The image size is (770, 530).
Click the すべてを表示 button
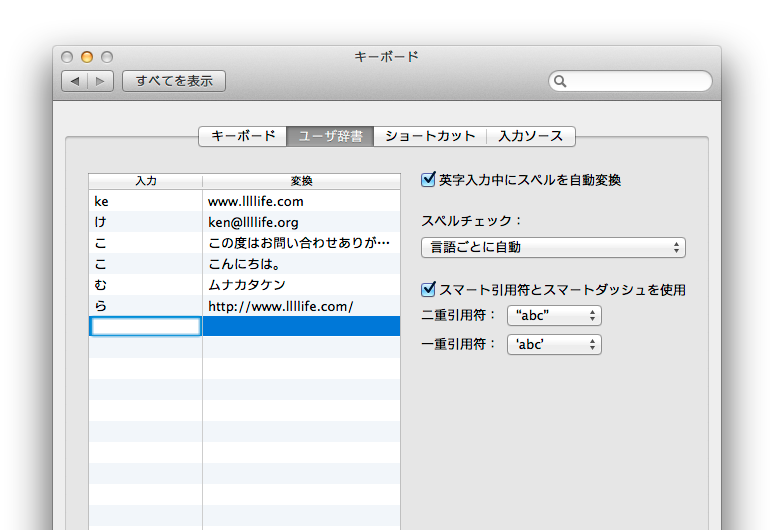(x=174, y=81)
